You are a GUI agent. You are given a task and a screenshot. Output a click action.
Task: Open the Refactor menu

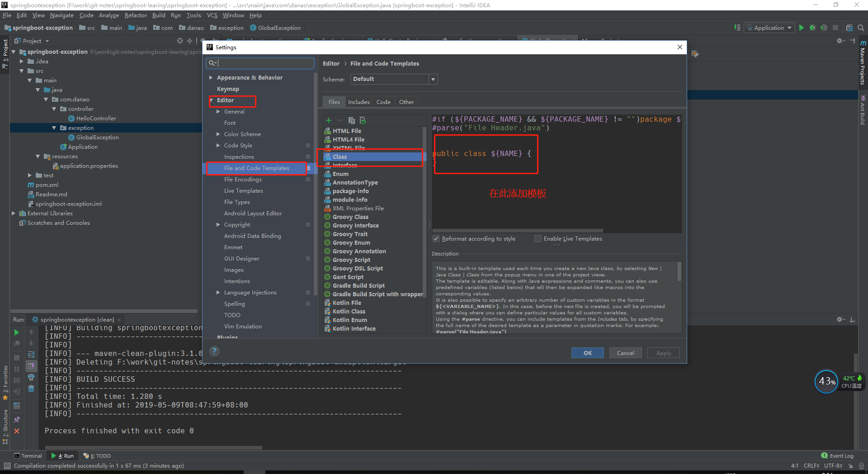tap(136, 15)
